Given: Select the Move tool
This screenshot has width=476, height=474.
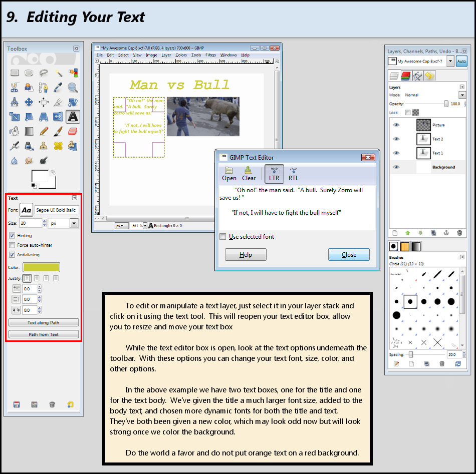Looking at the screenshot, I should (29, 102).
